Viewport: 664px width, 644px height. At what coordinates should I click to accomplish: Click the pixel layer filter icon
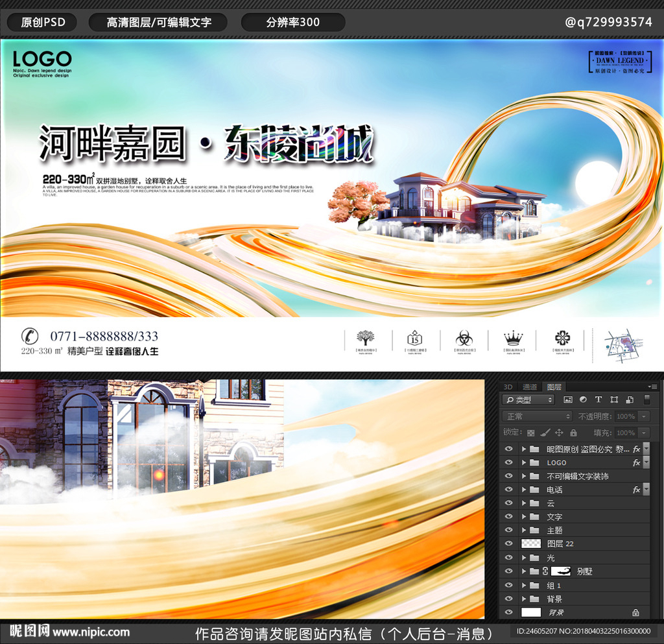[x=568, y=400]
